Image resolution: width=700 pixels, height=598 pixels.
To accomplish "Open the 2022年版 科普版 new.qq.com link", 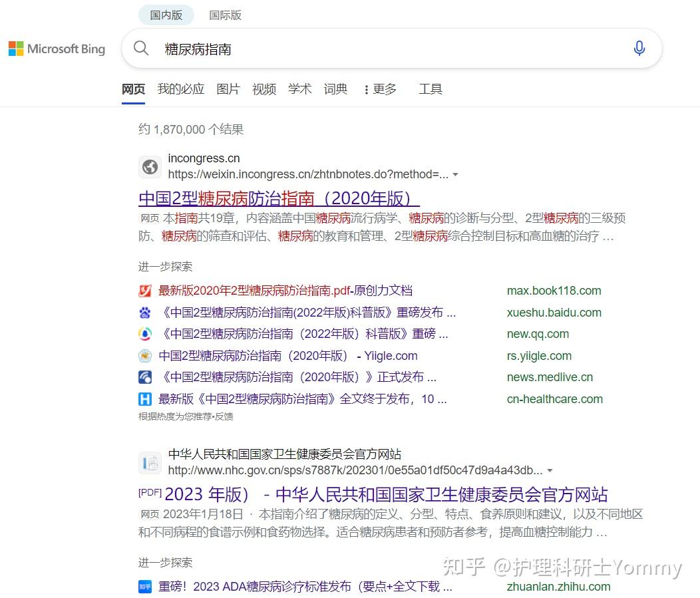I will click(303, 334).
